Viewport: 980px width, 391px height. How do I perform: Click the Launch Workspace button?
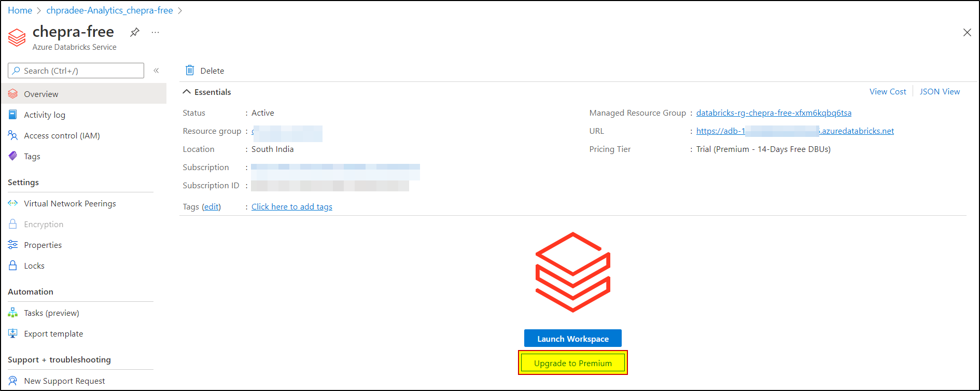(x=573, y=339)
